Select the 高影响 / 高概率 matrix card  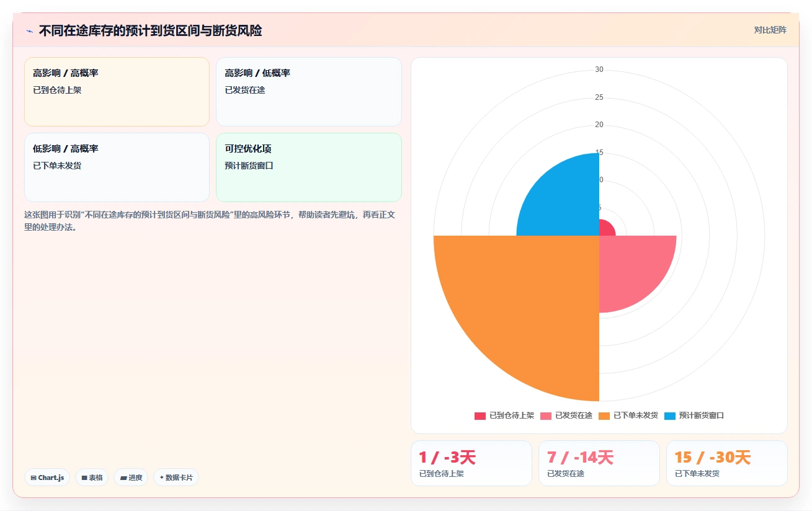click(117, 92)
